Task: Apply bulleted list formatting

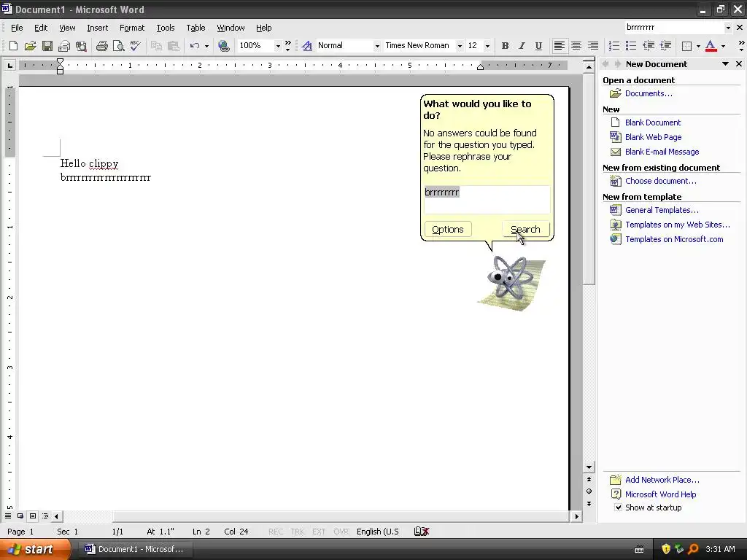Action: coord(631,46)
